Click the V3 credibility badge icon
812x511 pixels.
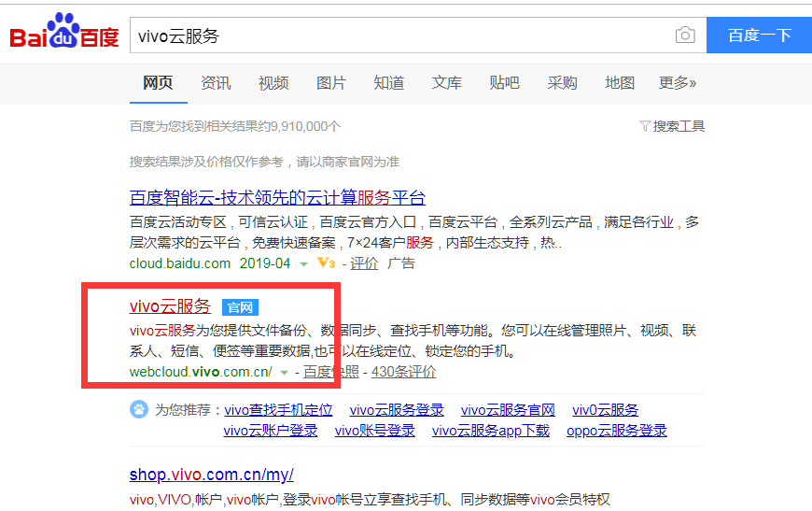(x=327, y=263)
